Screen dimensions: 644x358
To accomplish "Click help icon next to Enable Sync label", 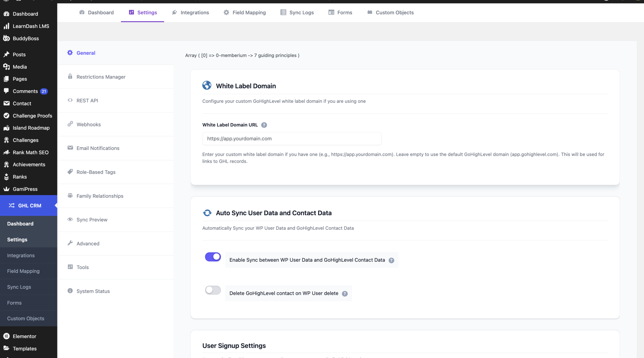I will (x=391, y=260).
